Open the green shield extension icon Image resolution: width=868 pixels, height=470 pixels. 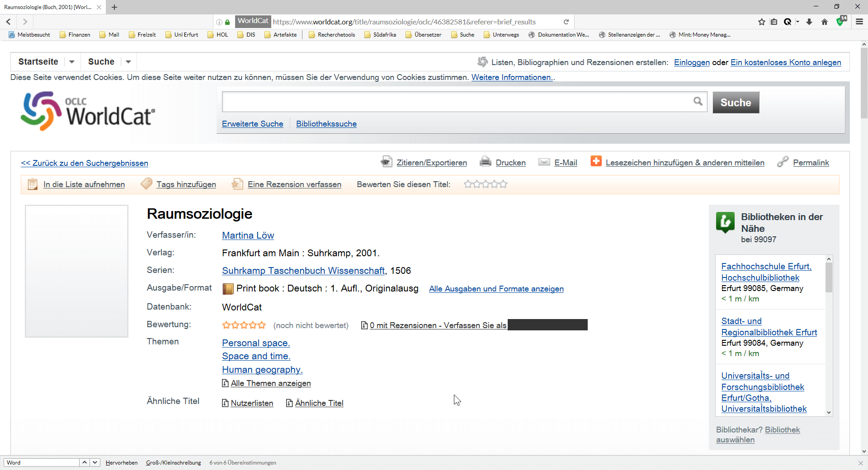tap(841, 21)
